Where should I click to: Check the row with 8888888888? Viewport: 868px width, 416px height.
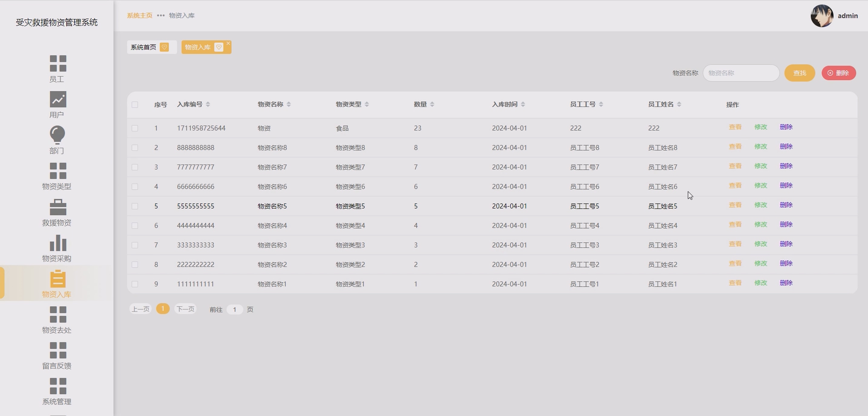pos(135,148)
